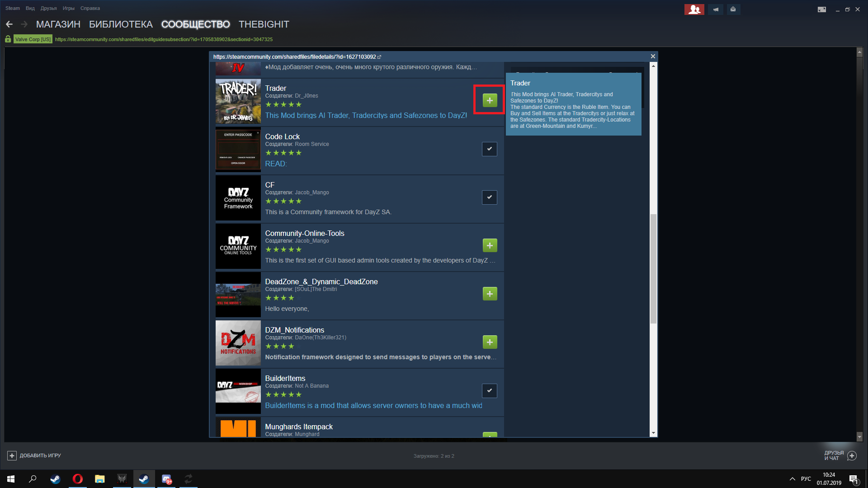Click the Steam back navigation arrow
The height and width of the screenshot is (488, 868).
click(x=9, y=24)
